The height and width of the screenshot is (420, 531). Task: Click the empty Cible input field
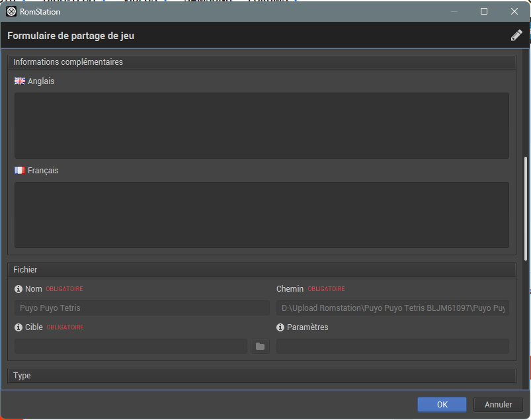[x=131, y=346]
